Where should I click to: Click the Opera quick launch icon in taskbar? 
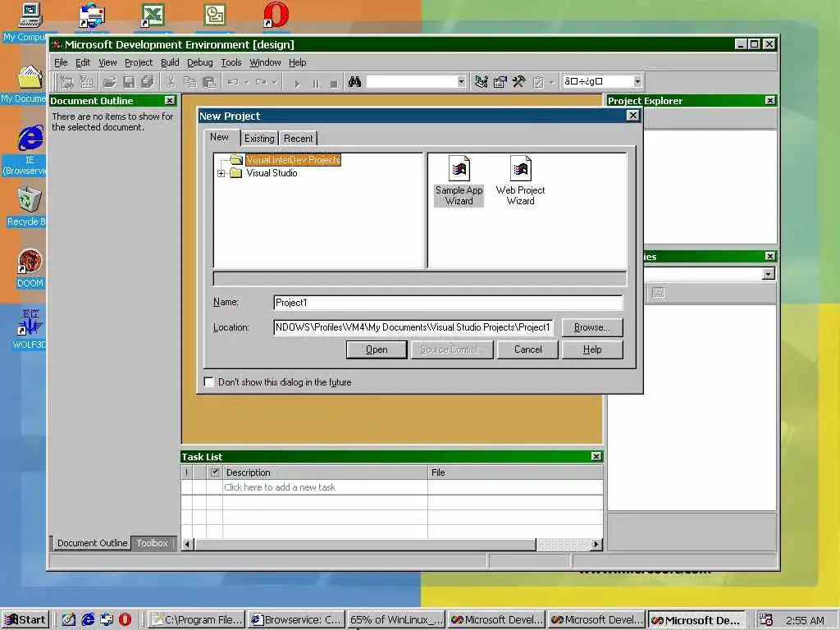[x=125, y=619]
